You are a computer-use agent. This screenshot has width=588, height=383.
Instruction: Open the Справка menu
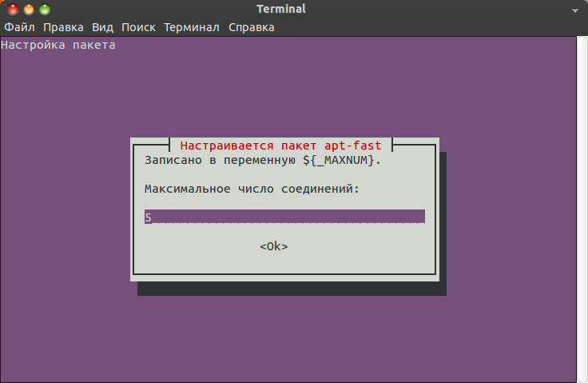252,27
